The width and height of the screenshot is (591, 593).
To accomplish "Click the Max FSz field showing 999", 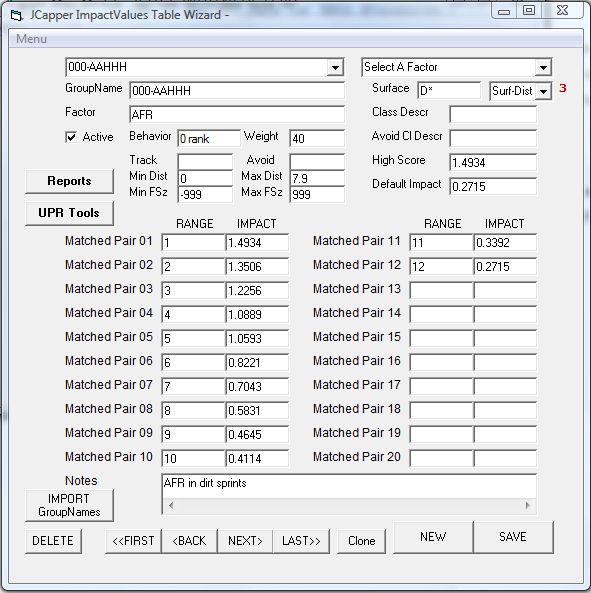I will click(317, 194).
